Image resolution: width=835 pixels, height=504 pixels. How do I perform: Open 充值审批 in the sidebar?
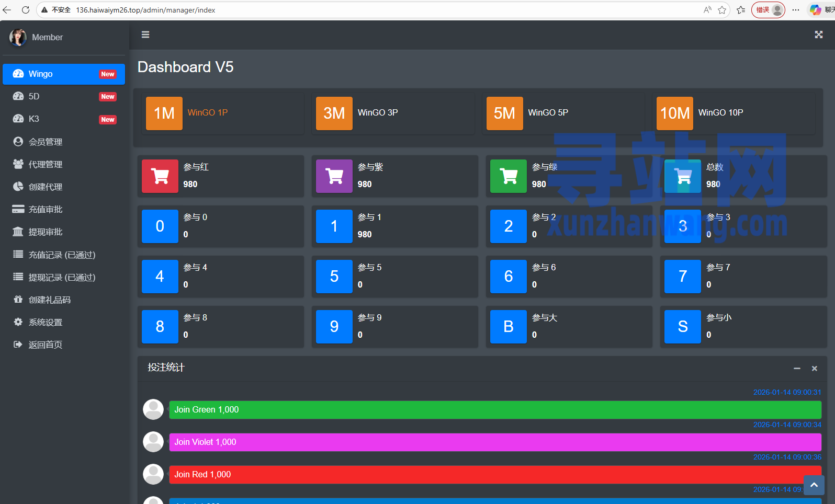[x=46, y=209]
